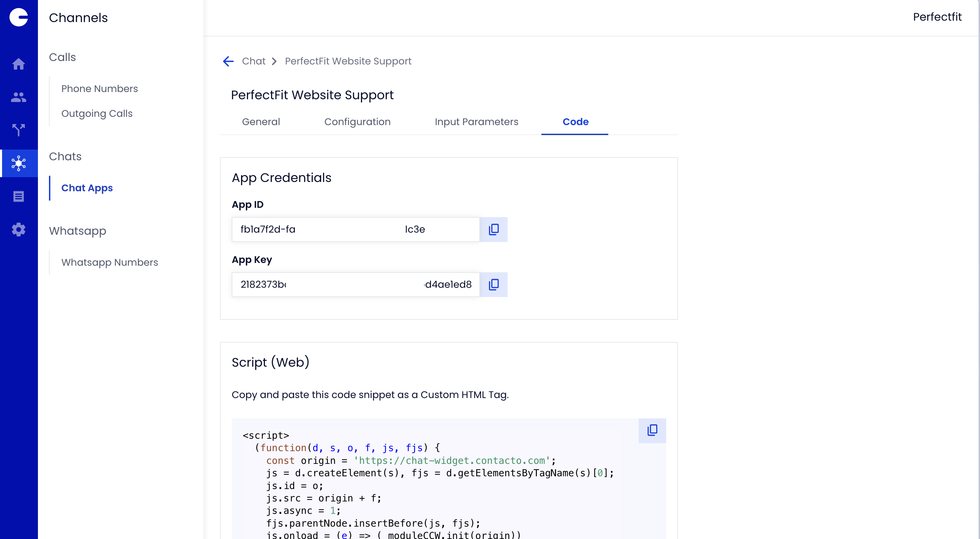
Task: Open the Users sidebar icon
Action: pos(19,97)
